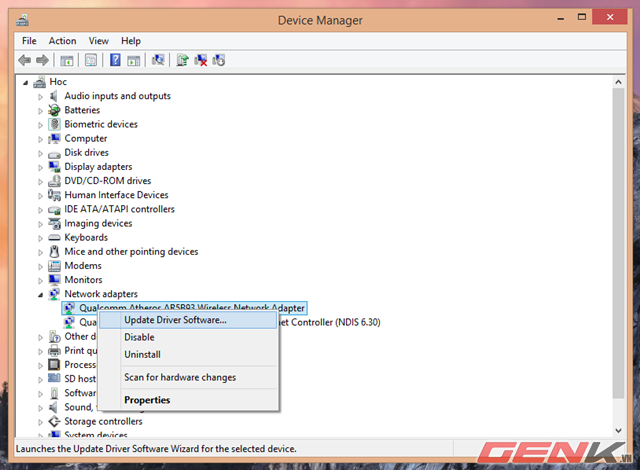The image size is (640, 470).
Task: Expand the Display adapters node
Action: pos(42,167)
